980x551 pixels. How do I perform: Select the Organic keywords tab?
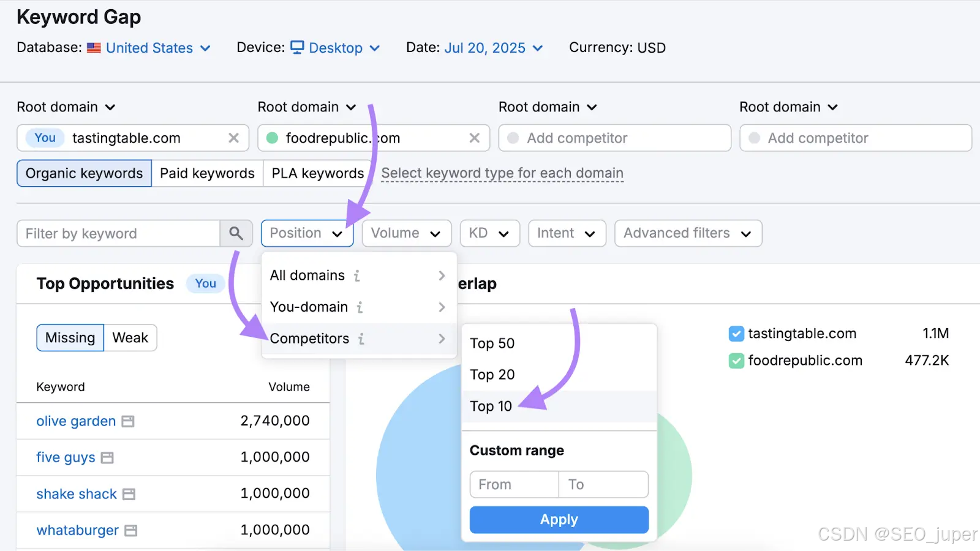(x=85, y=173)
